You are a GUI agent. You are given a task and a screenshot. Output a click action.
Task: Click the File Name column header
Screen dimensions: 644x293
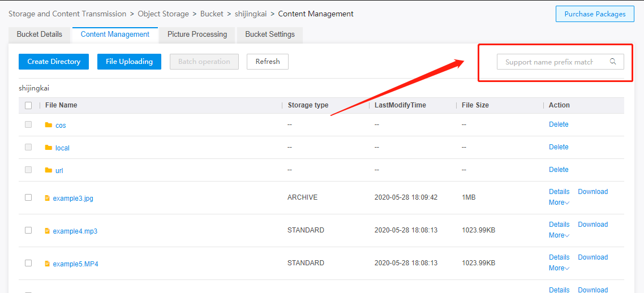pos(61,105)
